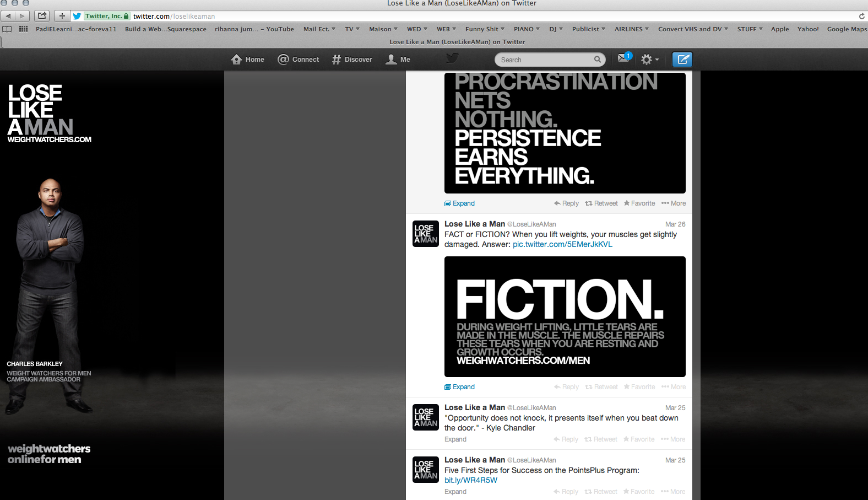This screenshot has height=500, width=868.
Task: Reply to the Kyle Chandler quote tweet
Action: pyautogui.click(x=566, y=439)
